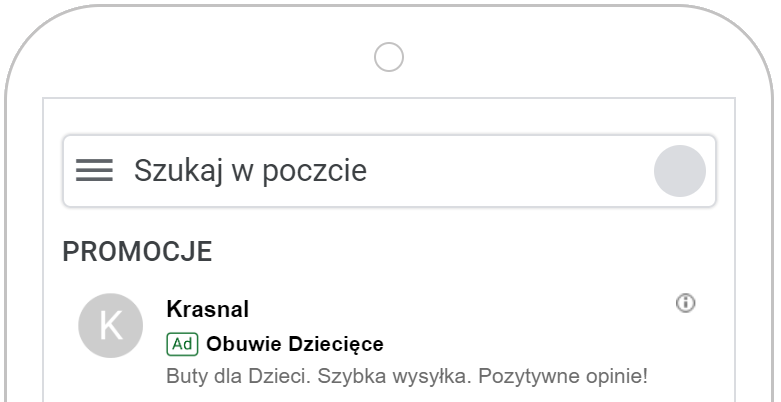Open the account profile avatar circle
This screenshot has width=781, height=402.
click(x=679, y=171)
